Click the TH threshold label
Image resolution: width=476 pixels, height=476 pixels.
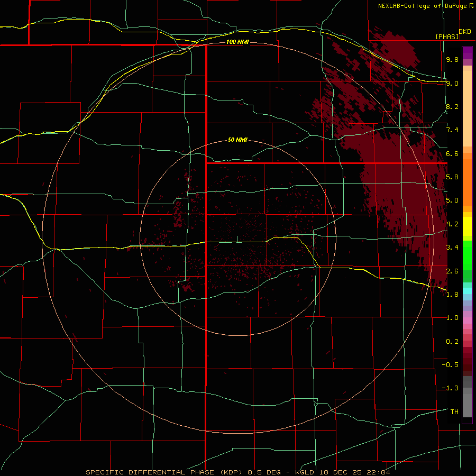(x=454, y=411)
